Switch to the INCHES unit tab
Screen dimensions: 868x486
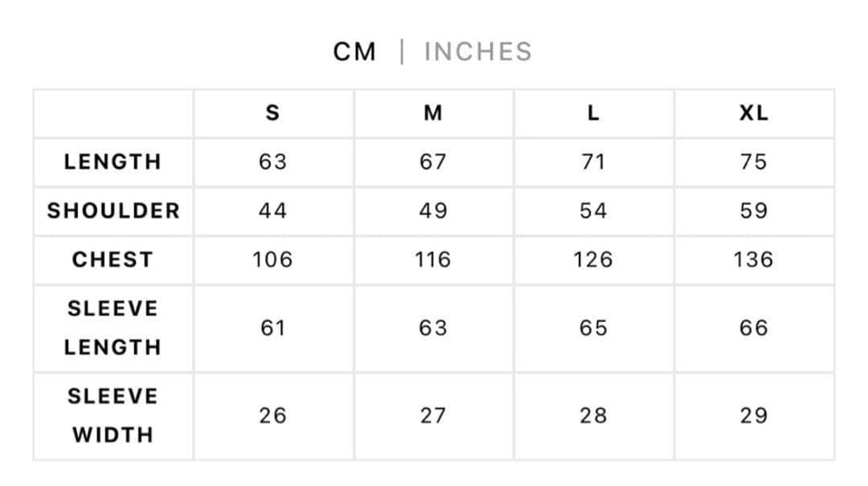477,51
